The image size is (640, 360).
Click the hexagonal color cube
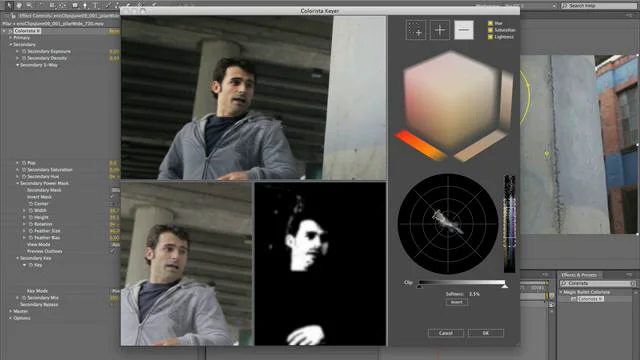click(x=451, y=100)
